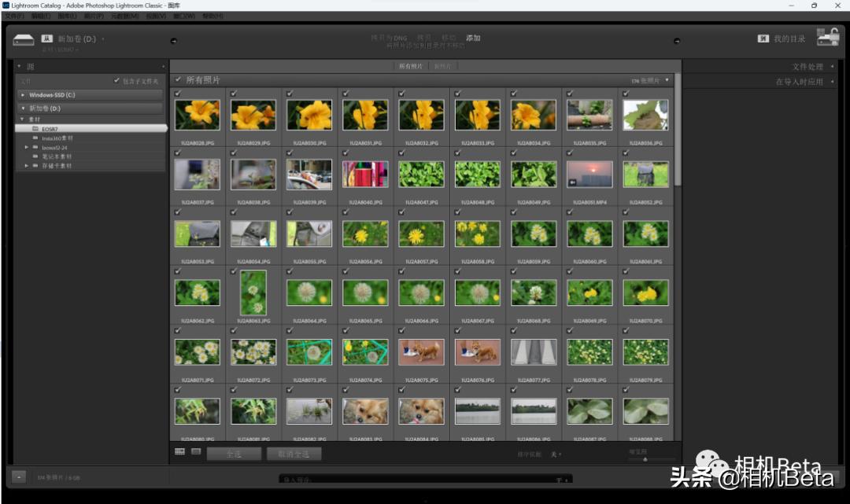Uncheck photo IU2A8028.JPG import checkbox
The image size is (850, 504).
pos(178,94)
